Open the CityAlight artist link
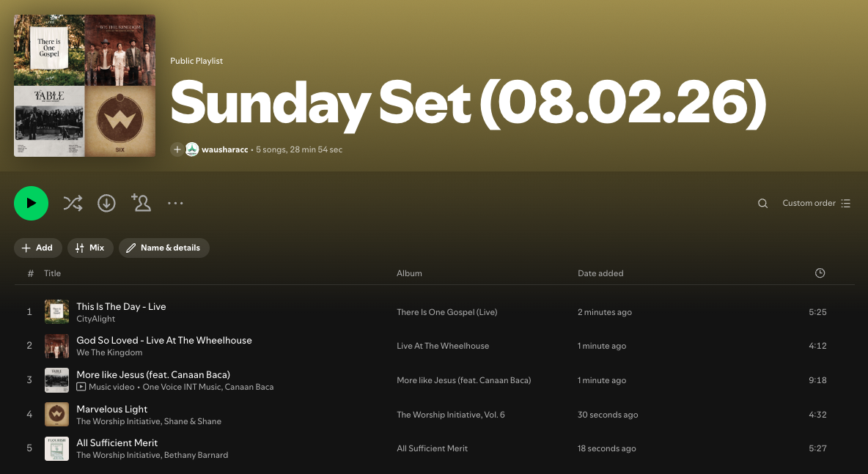 (x=96, y=319)
